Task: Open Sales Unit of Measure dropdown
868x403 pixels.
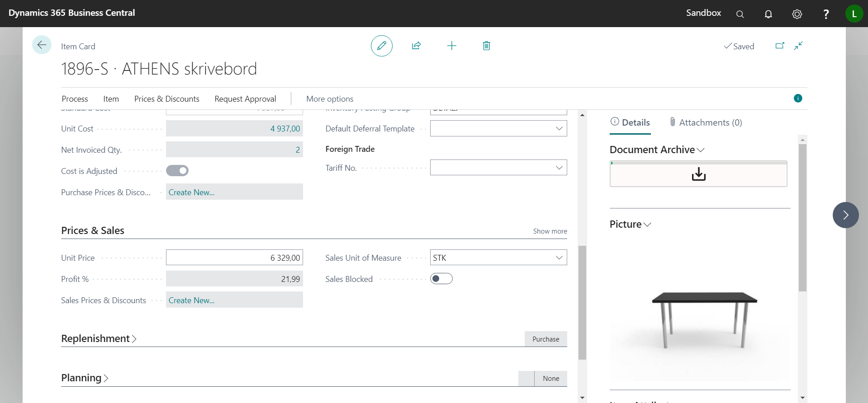Action: click(x=559, y=258)
